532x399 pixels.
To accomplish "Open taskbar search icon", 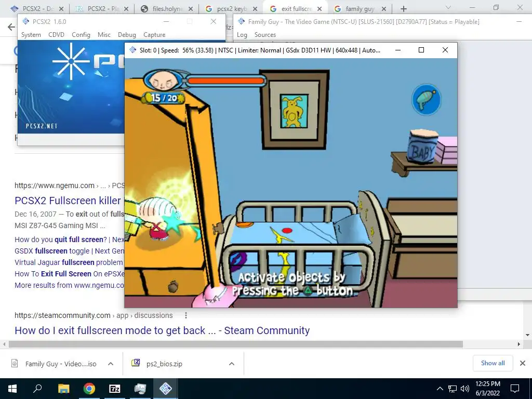I will point(37,389).
